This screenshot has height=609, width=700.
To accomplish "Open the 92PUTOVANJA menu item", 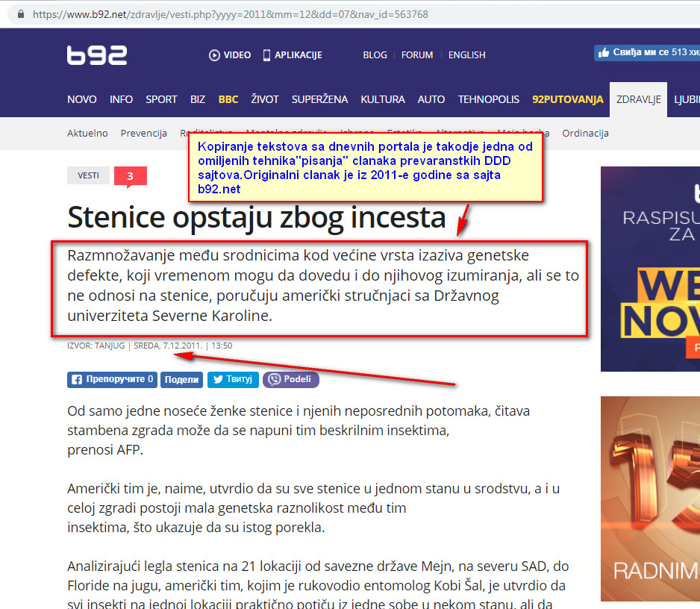I will click(567, 99).
